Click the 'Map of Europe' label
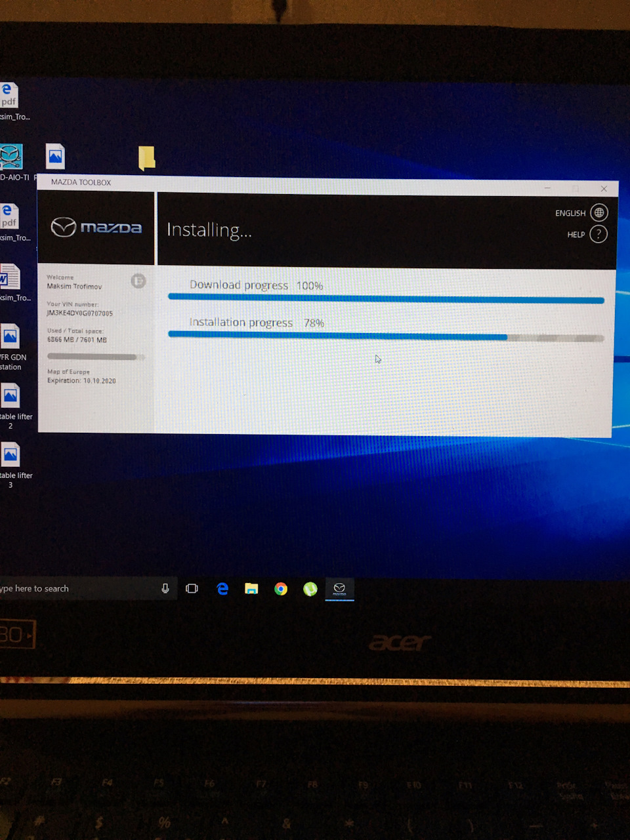 coord(68,372)
